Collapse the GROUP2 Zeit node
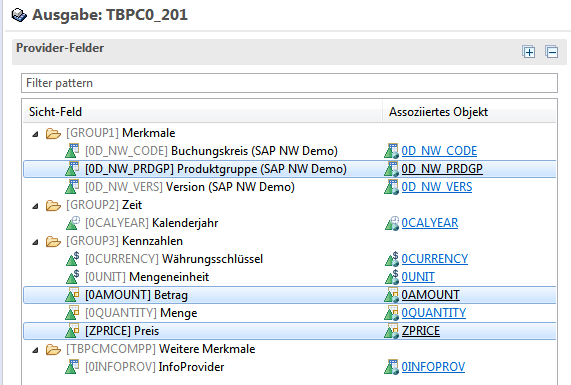Viewport: 571px width, 385px height. [35, 206]
